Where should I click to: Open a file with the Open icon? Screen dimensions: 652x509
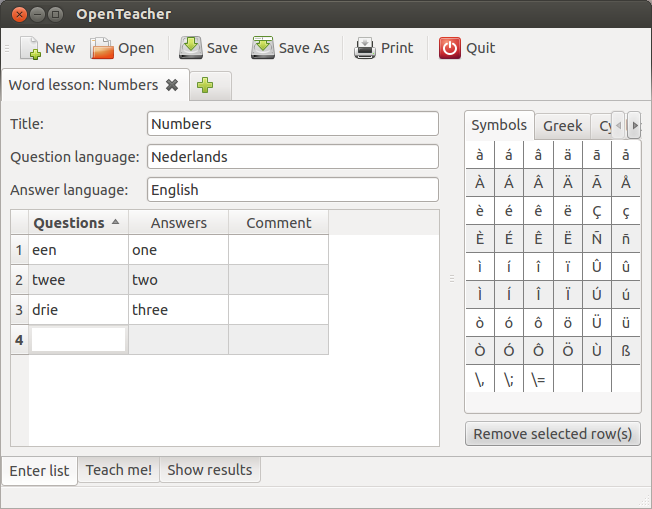point(101,48)
